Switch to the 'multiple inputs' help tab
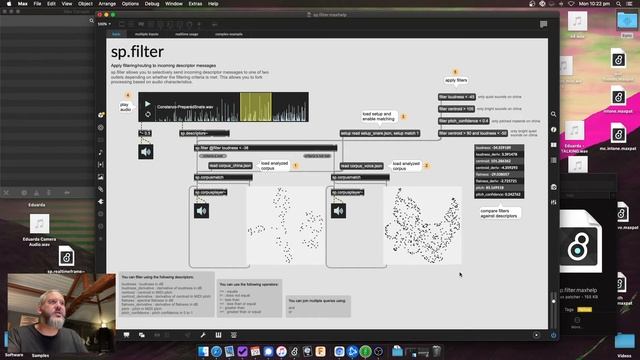 (x=147, y=34)
